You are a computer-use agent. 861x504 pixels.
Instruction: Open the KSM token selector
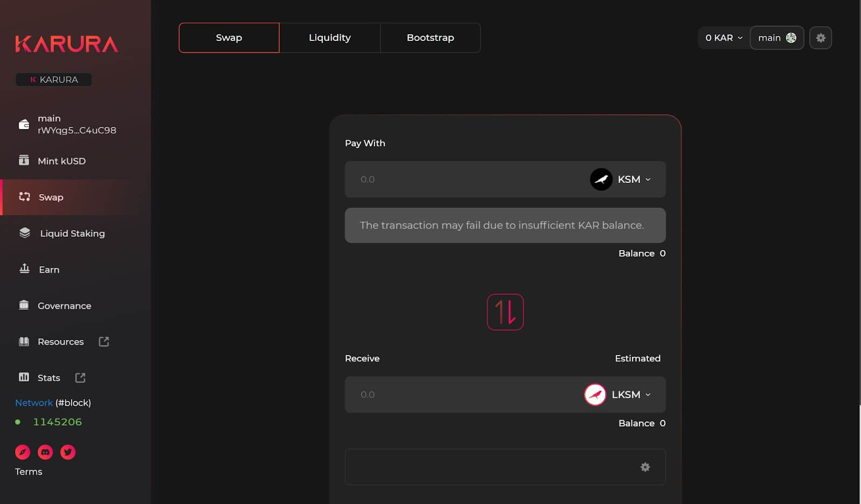pyautogui.click(x=623, y=179)
